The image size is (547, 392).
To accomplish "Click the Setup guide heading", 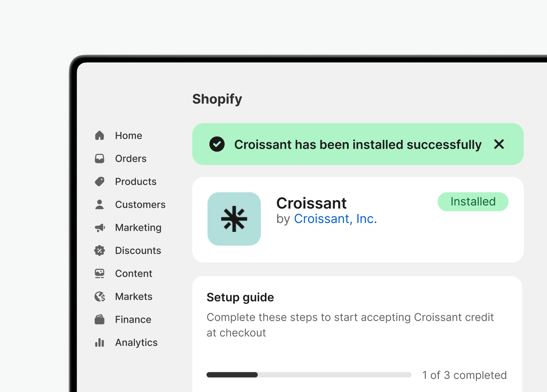I will pos(240,297).
